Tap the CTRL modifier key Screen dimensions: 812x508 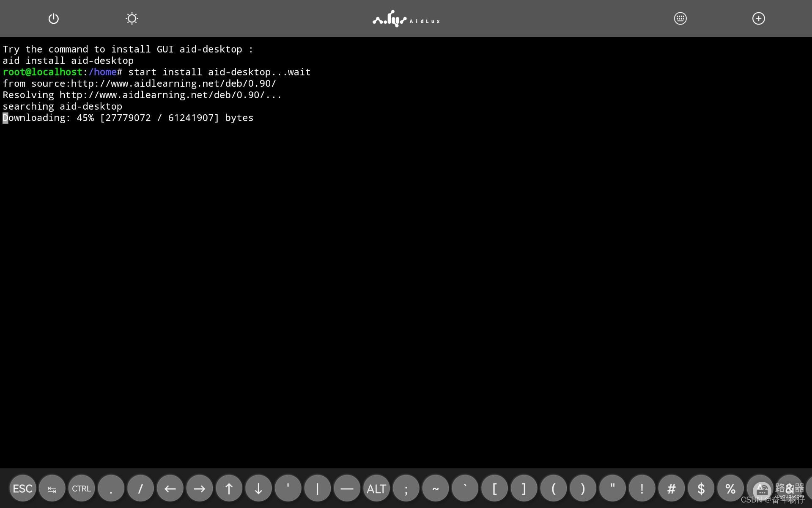(82, 489)
